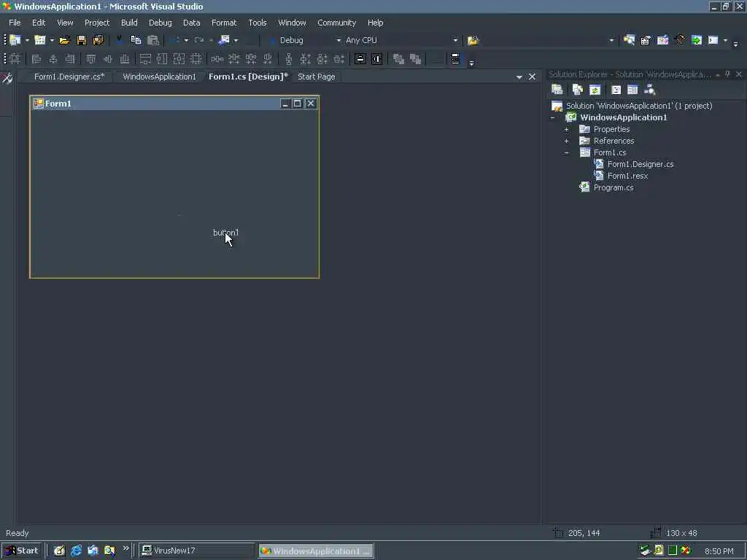Image resolution: width=747 pixels, height=560 pixels.
Task: Collapse the Form1.cs tree node
Action: (x=566, y=153)
